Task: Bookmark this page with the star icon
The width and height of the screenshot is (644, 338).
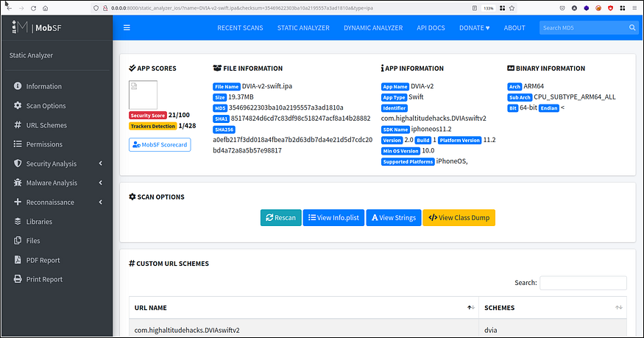Action: 512,8
